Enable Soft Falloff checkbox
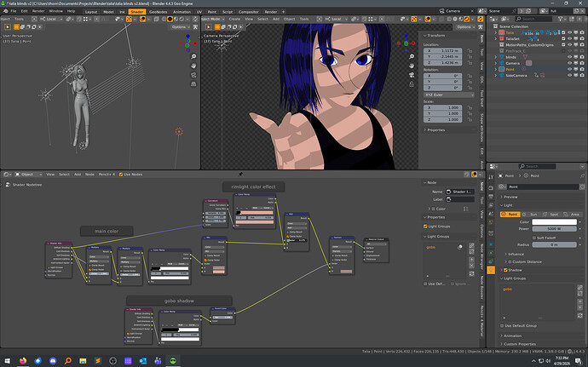The image size is (588, 367). (534, 238)
